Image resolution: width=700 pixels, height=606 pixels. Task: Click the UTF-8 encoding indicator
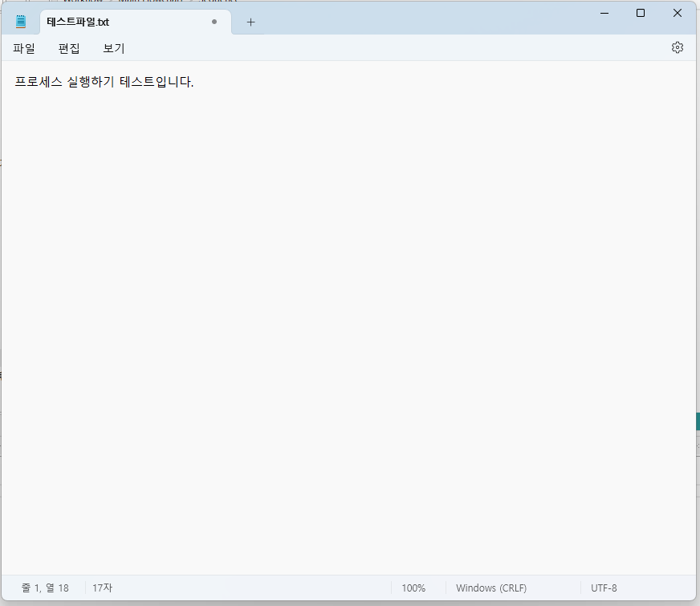click(604, 588)
